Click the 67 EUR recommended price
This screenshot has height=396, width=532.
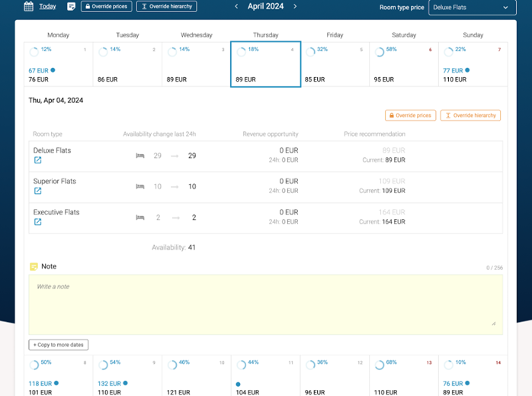tap(38, 71)
